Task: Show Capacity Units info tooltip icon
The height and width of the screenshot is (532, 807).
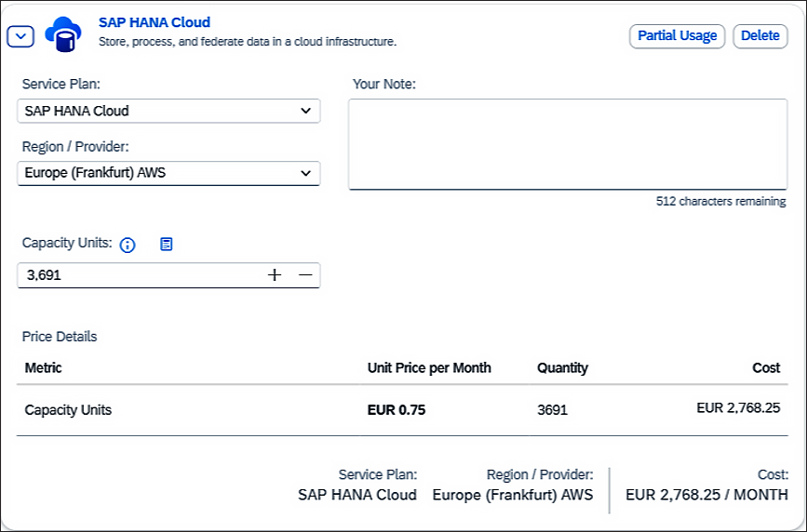Action: (x=128, y=245)
